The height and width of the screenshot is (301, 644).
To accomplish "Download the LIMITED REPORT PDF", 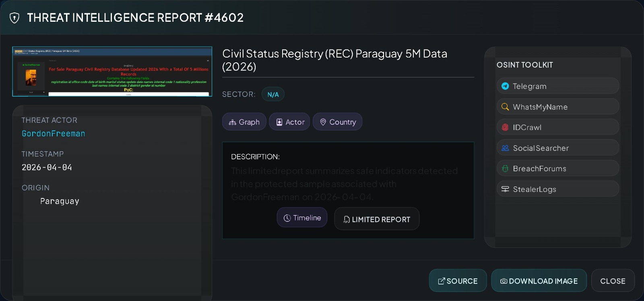I will pos(377,219).
